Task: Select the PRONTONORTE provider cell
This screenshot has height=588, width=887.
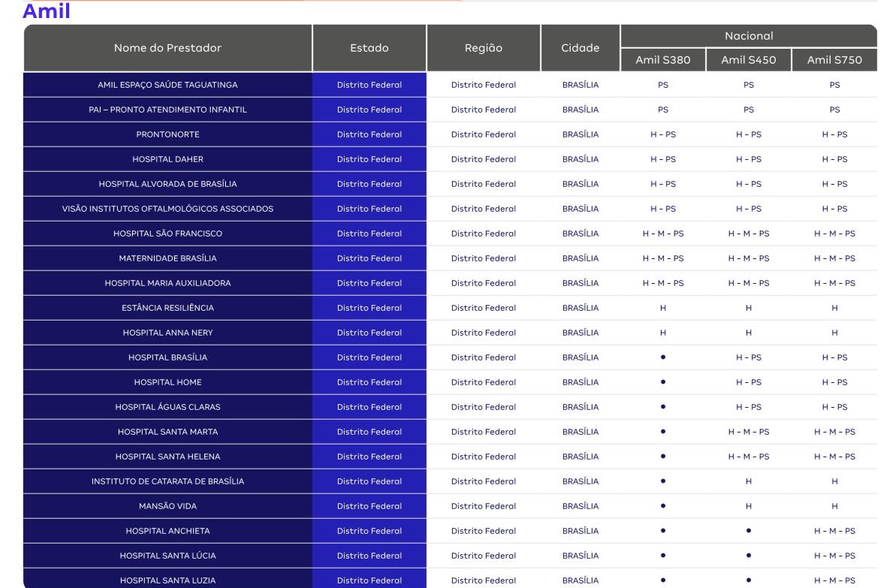Action: click(x=167, y=134)
